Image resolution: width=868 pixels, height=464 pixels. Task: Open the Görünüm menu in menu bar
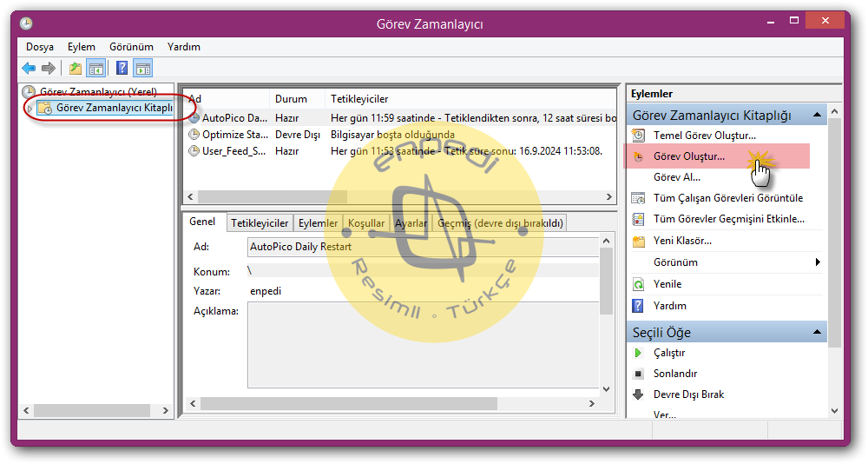point(131,47)
